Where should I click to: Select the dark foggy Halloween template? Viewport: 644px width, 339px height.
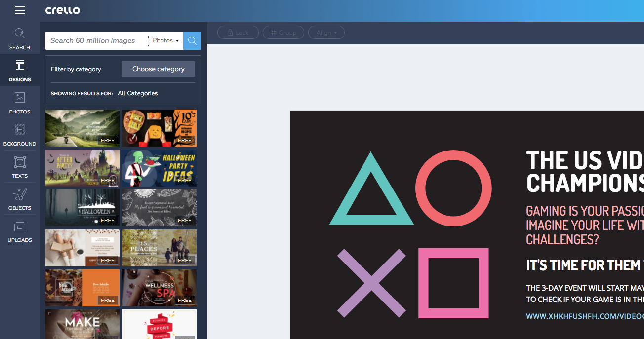82,208
